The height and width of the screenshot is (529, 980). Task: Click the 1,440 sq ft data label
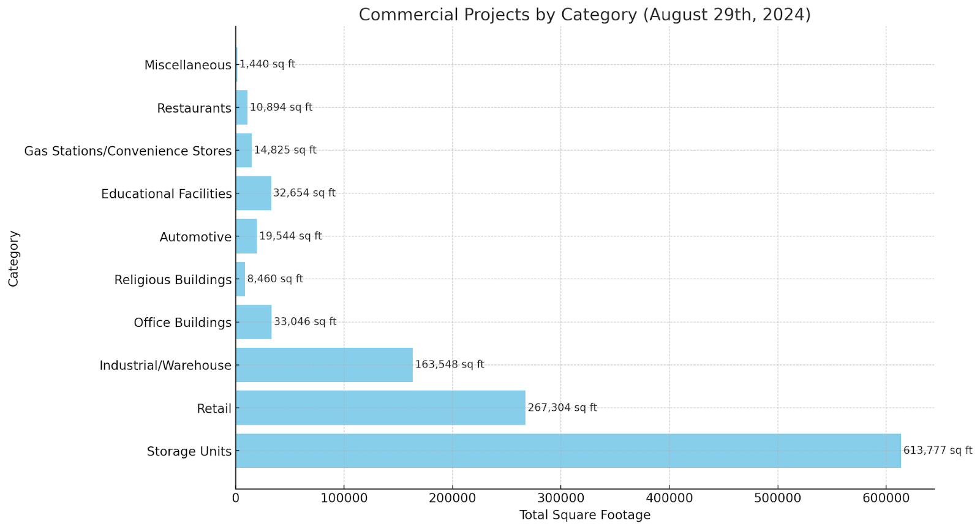pyautogui.click(x=267, y=64)
